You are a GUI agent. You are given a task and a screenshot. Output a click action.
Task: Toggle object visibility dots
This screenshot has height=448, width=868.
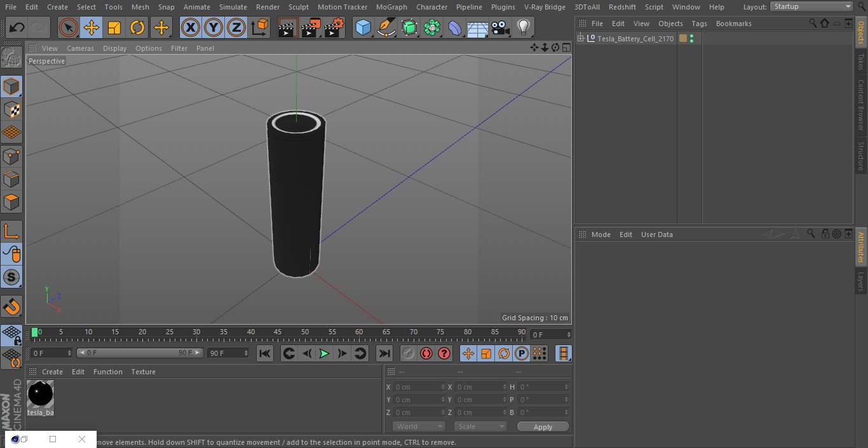coord(691,39)
